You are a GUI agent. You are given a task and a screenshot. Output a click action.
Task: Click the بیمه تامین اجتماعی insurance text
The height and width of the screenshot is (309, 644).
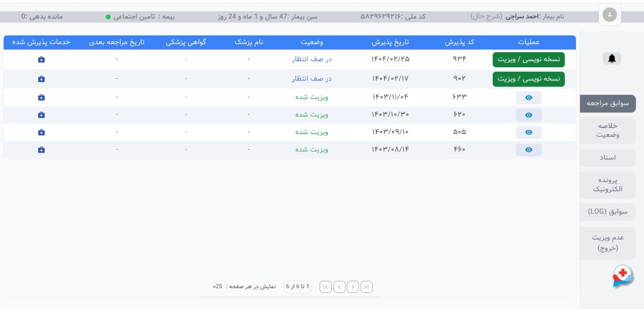144,17
